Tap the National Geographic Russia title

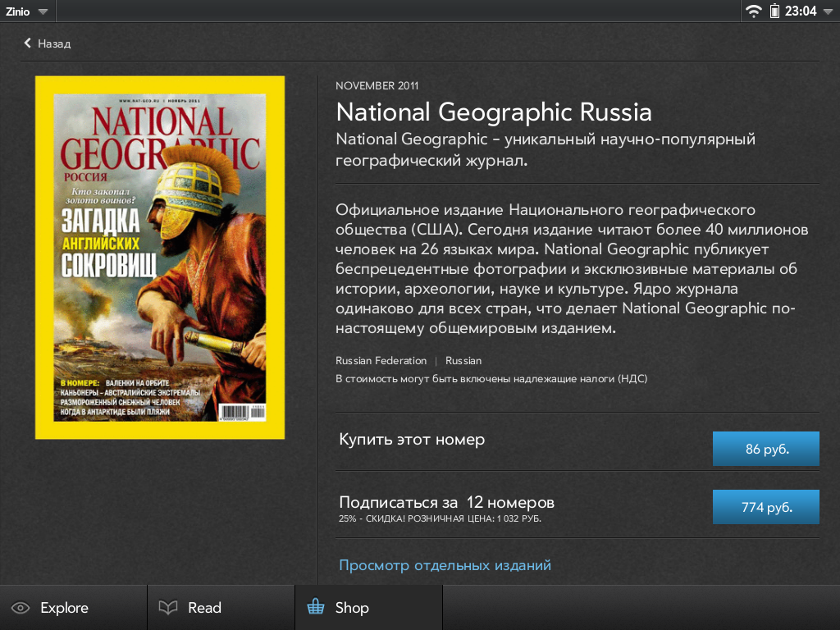(494, 112)
